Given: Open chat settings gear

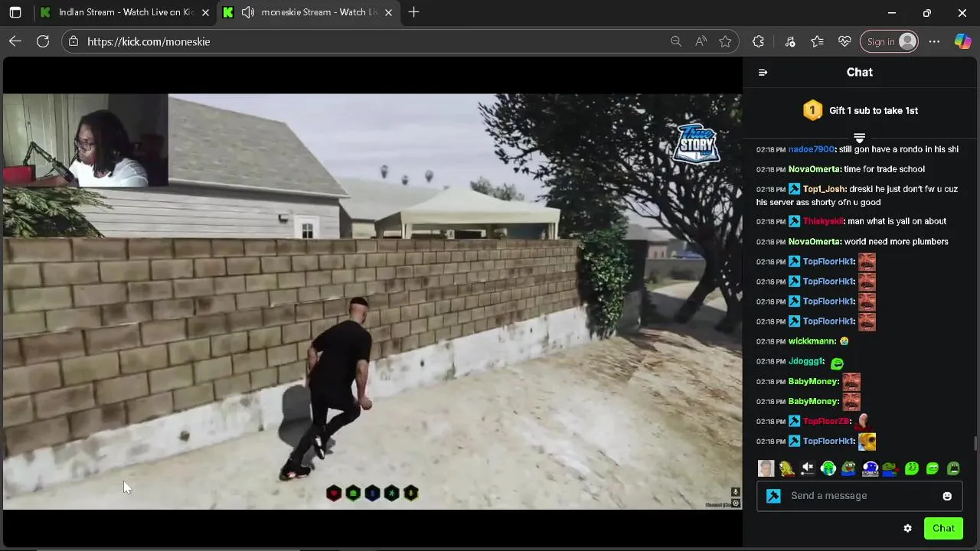Looking at the screenshot, I should coord(907,528).
